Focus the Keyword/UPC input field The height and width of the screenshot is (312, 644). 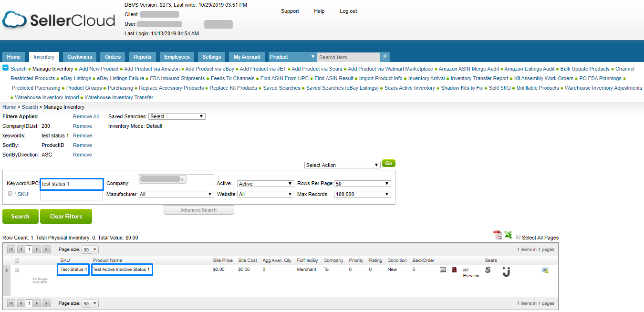(72, 184)
